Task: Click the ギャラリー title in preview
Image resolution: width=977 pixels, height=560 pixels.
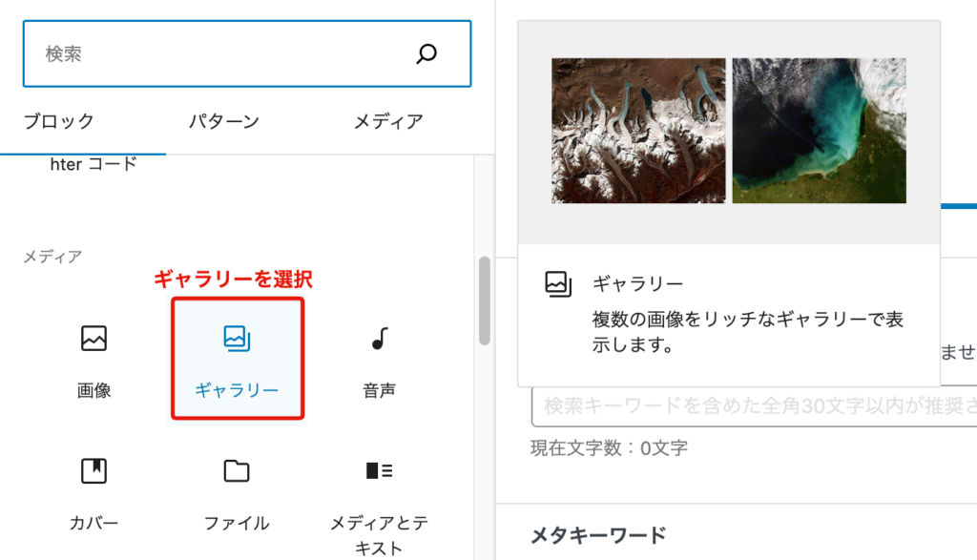Action: pyautogui.click(x=637, y=284)
